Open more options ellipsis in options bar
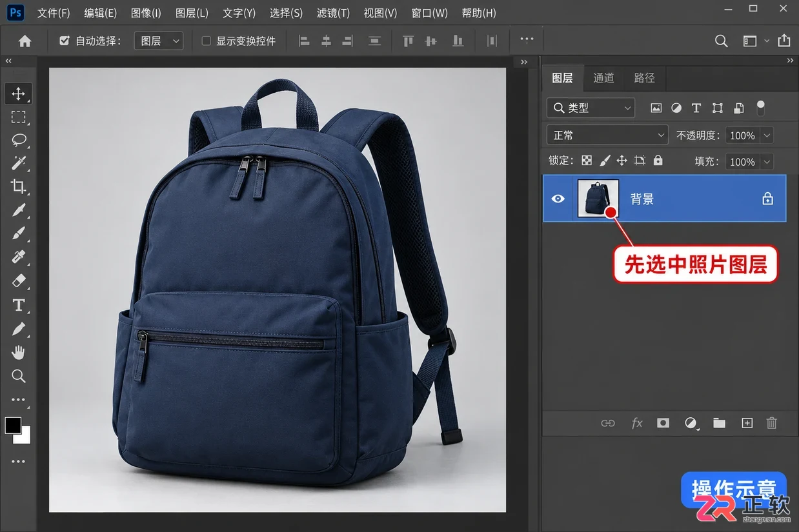The width and height of the screenshot is (799, 532). coord(527,39)
